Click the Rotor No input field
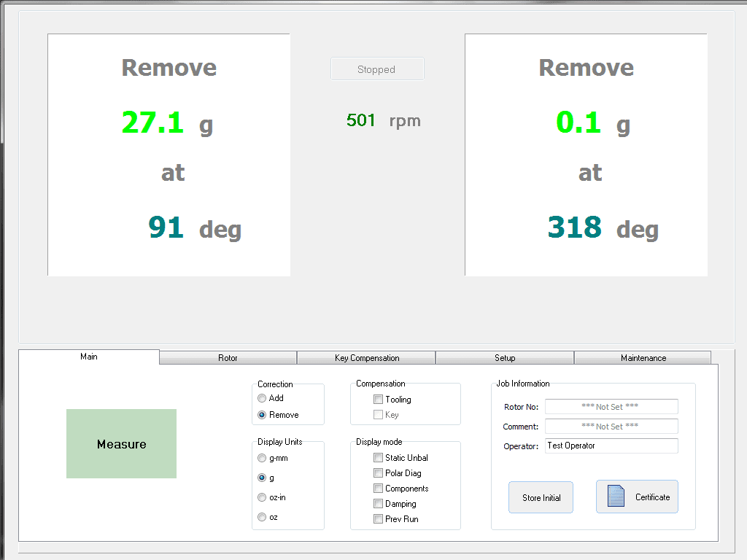Image resolution: width=747 pixels, height=560 pixels. [611, 407]
